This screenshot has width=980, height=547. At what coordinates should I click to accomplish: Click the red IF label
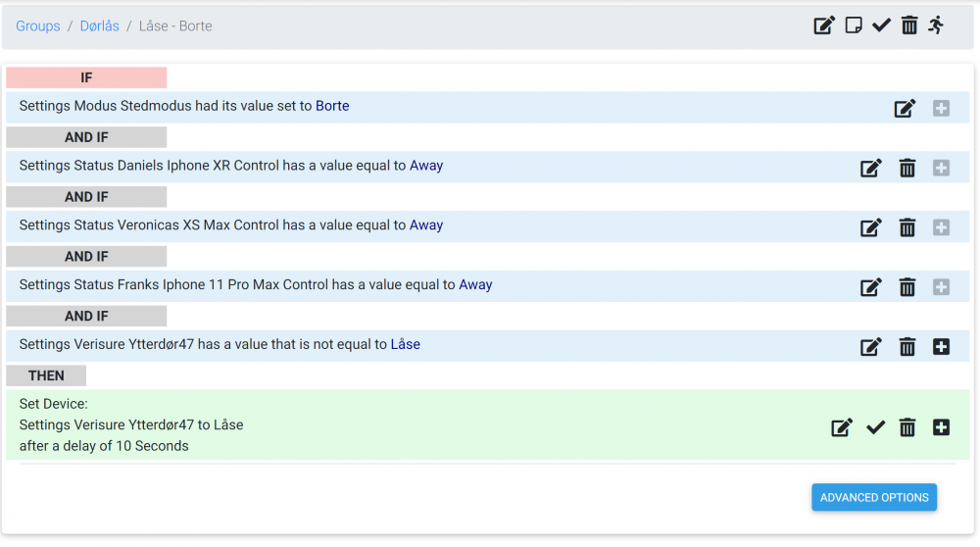86,77
